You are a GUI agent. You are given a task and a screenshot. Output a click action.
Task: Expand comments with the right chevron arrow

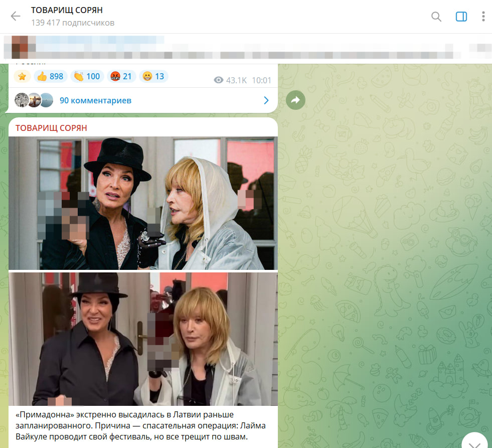266,100
